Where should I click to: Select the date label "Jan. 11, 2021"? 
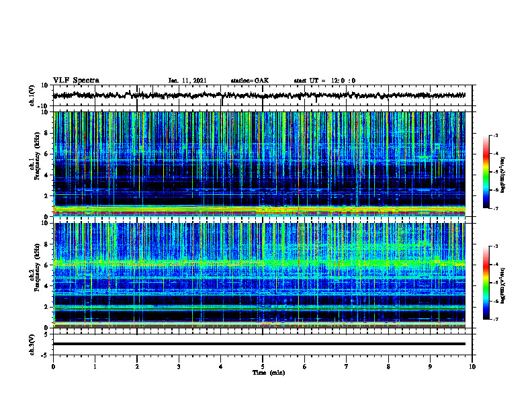(x=187, y=81)
